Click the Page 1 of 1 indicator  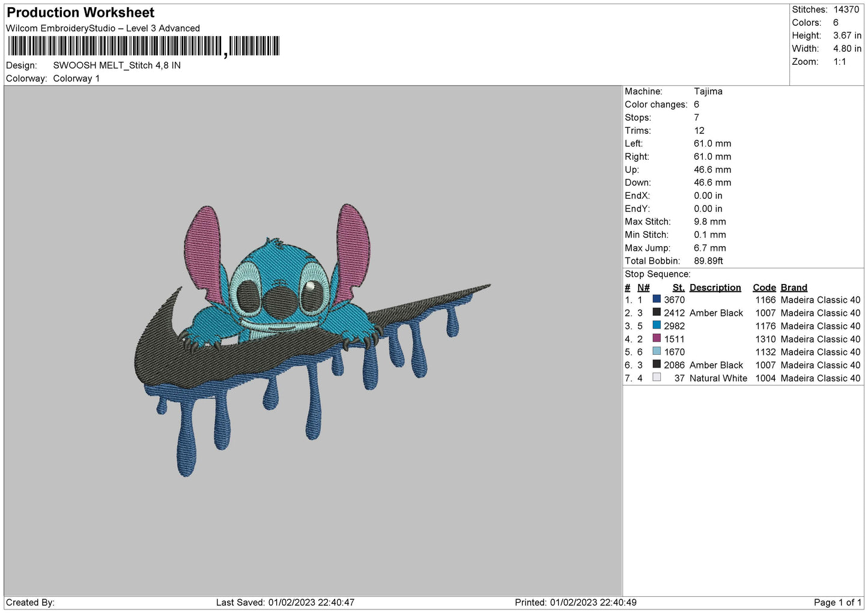click(837, 602)
